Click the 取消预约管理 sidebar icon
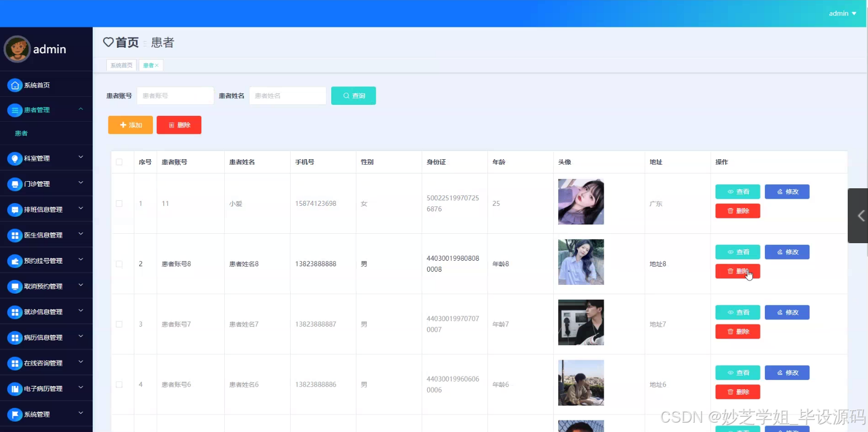868x432 pixels. click(x=15, y=287)
